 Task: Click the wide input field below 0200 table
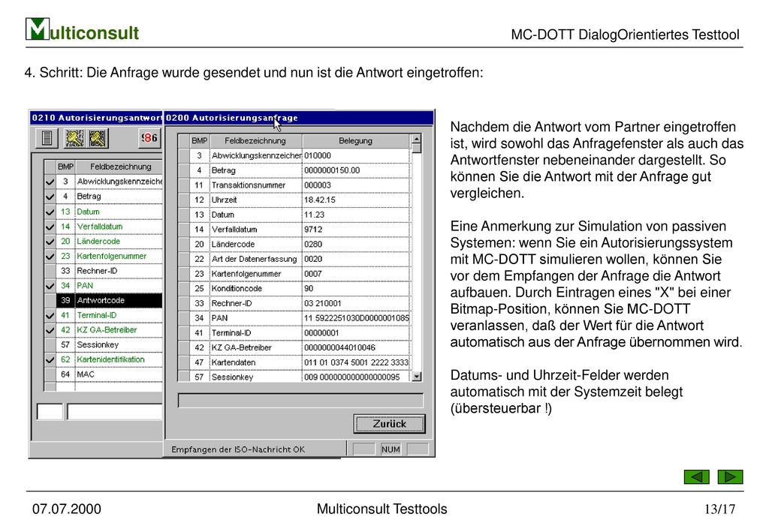pyautogui.click(x=300, y=400)
